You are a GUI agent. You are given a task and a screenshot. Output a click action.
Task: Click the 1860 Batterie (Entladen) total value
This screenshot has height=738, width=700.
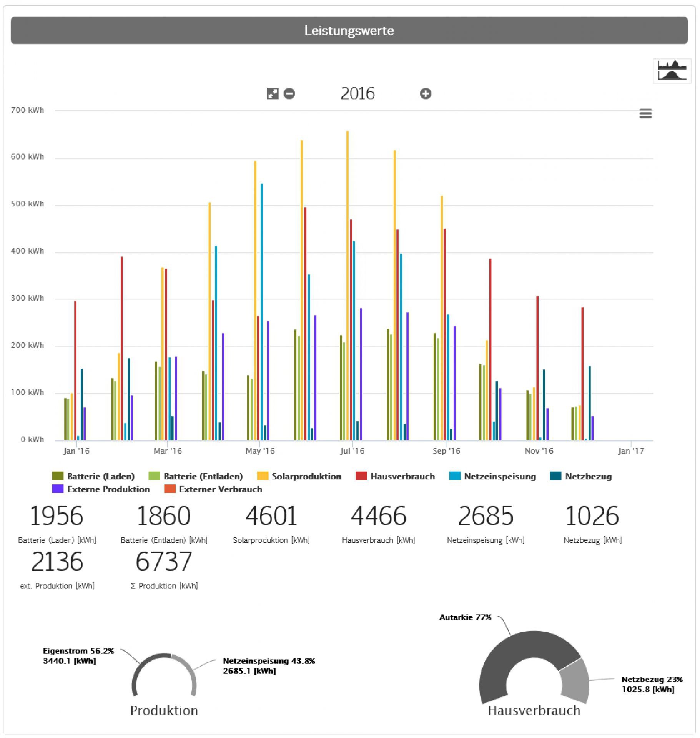pos(164,515)
